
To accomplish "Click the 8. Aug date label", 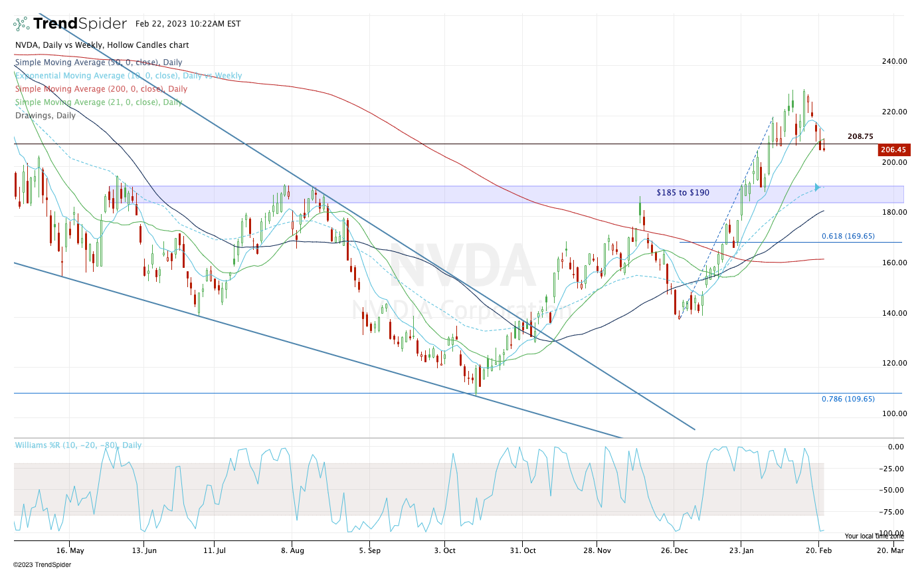I will pos(292,550).
